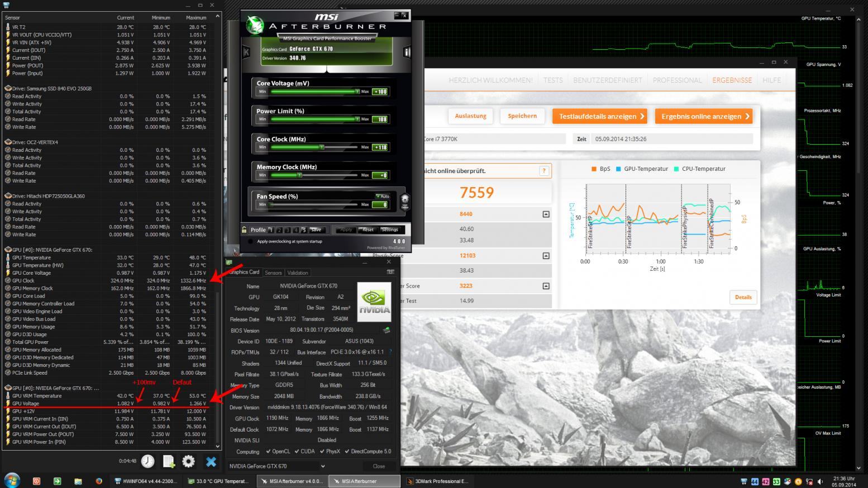Collapse the OCZ-VERTEX4 drive group
Viewport: 868px width, 488px height.
coord(8,142)
